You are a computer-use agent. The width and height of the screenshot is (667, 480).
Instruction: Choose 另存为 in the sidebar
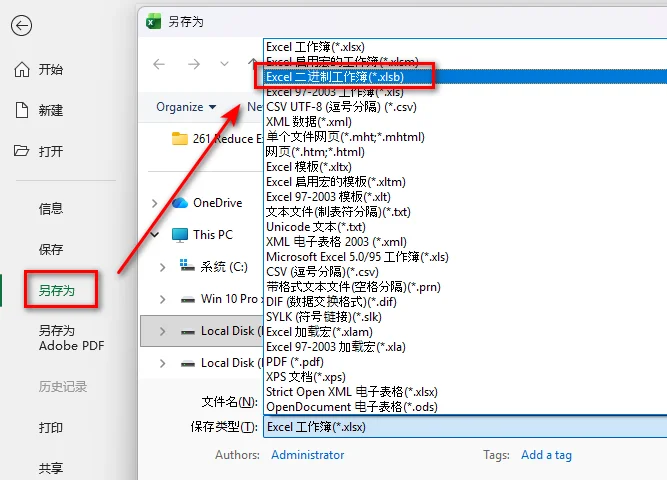click(x=57, y=291)
